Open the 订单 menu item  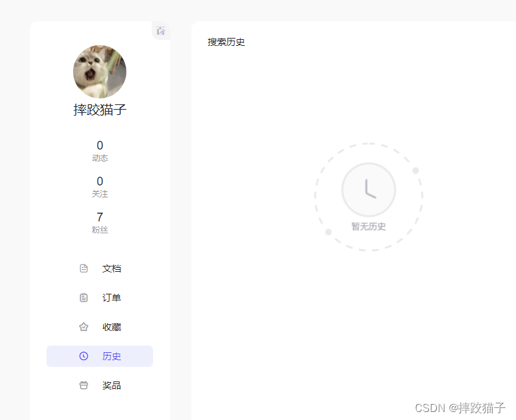tap(100, 298)
